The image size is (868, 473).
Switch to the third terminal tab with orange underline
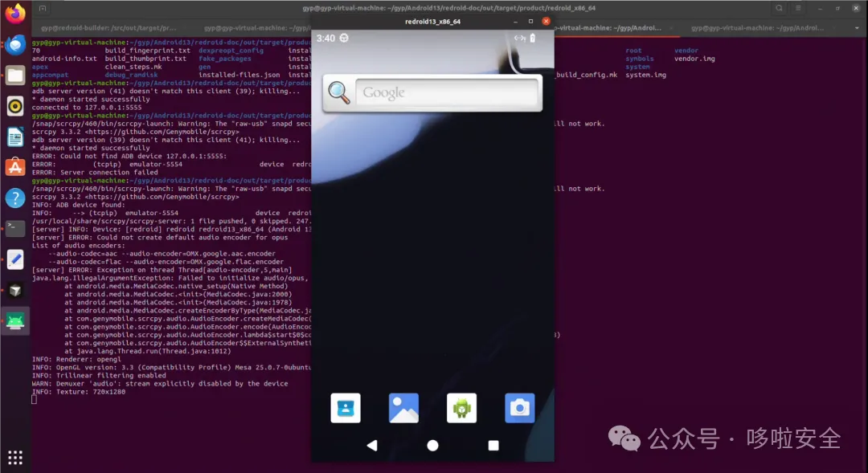pos(614,27)
